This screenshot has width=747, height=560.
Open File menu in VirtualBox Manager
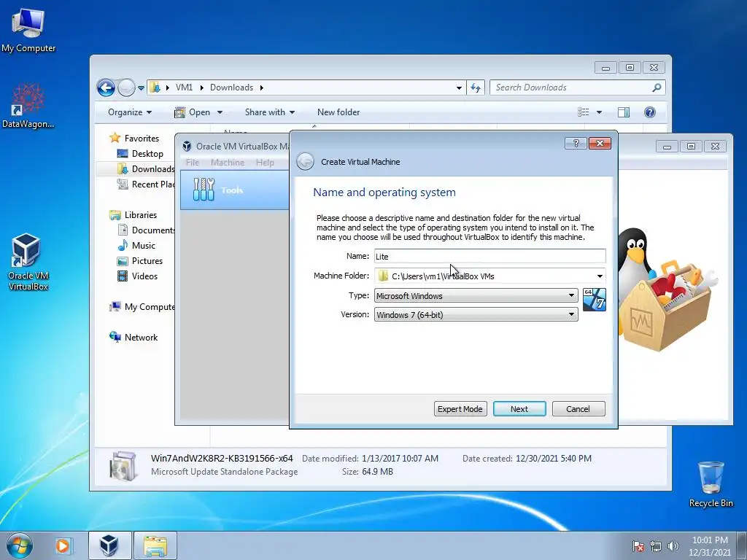tap(193, 163)
